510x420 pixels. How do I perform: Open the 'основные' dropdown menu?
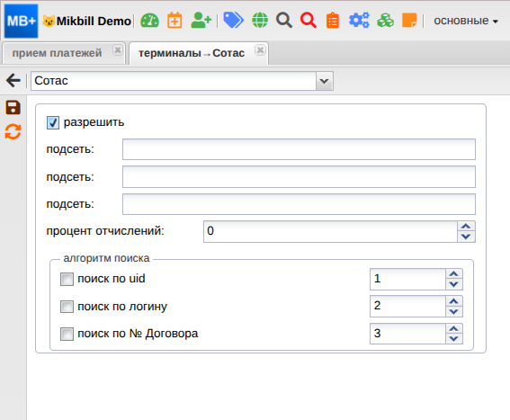[466, 21]
